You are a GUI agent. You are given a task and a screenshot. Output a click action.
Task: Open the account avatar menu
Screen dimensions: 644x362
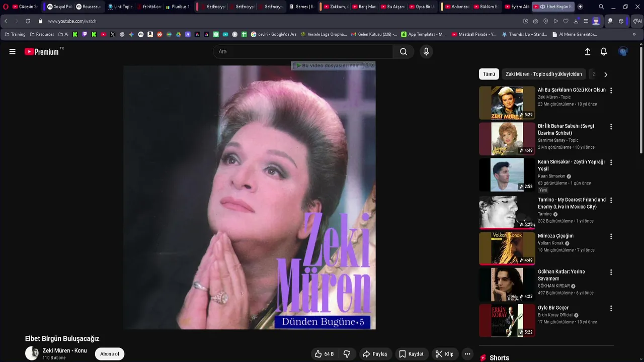pos(623,52)
